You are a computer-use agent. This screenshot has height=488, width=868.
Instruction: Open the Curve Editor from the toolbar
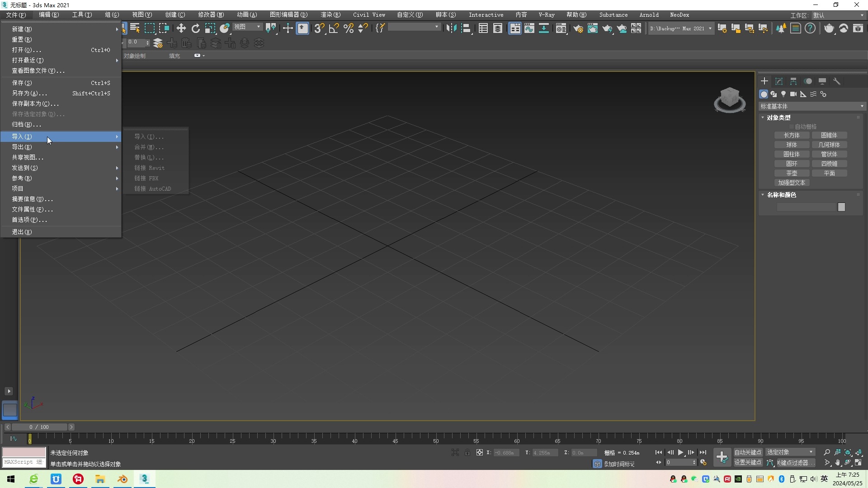click(x=529, y=28)
